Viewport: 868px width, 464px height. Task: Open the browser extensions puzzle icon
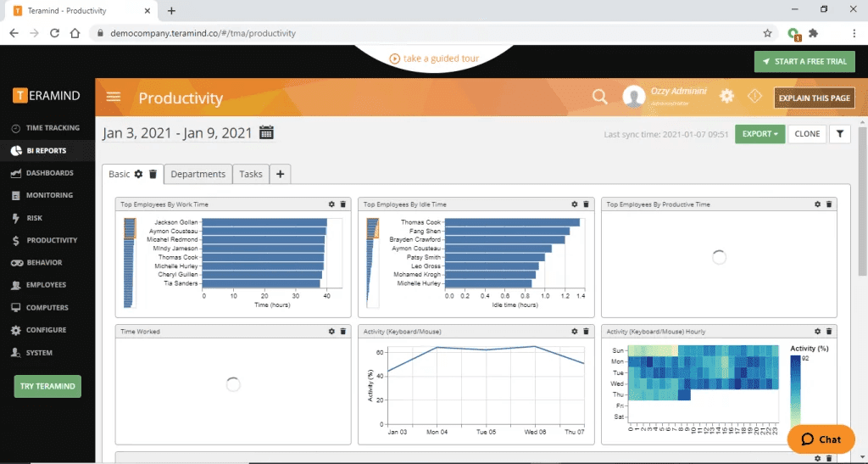pos(813,33)
